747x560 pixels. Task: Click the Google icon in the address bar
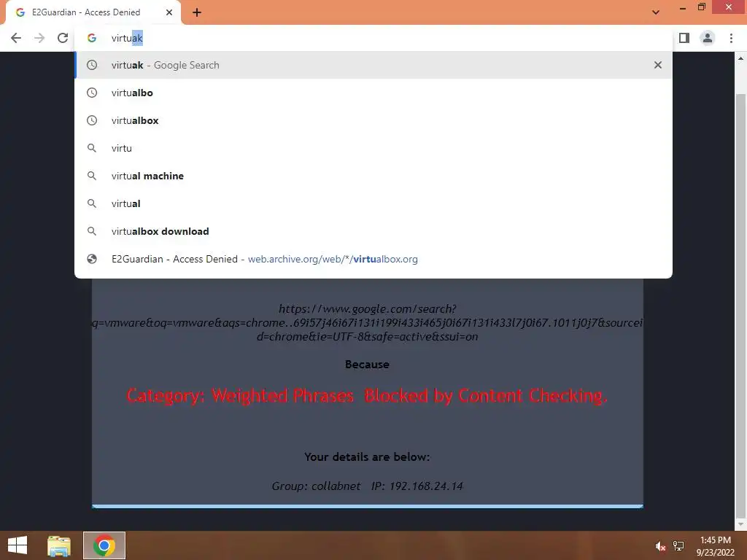click(x=92, y=38)
